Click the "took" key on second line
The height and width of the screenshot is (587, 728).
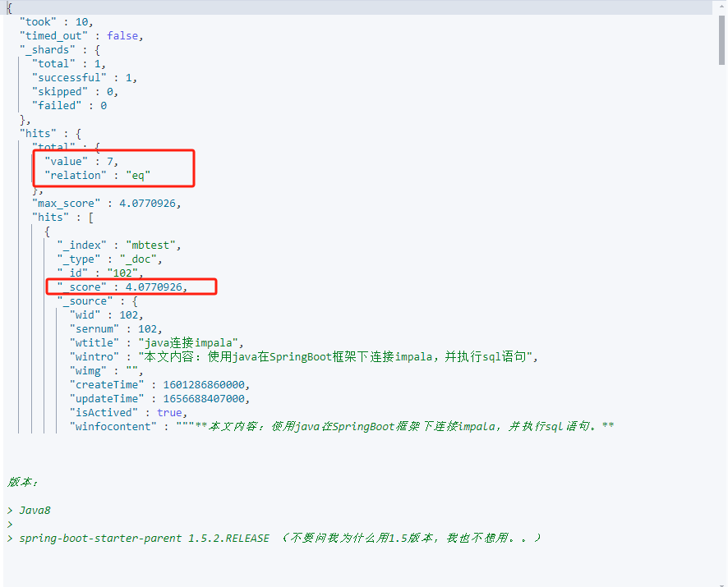(38, 21)
